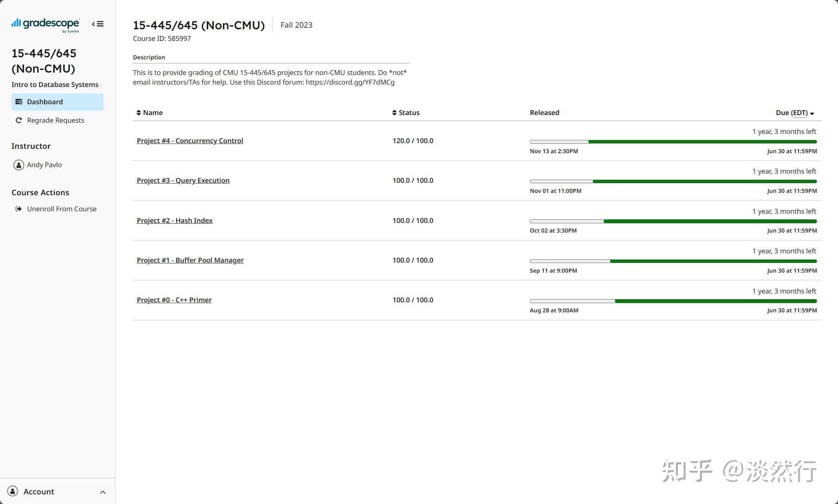
Task: Expand the Account menu chevron
Action: click(x=103, y=492)
